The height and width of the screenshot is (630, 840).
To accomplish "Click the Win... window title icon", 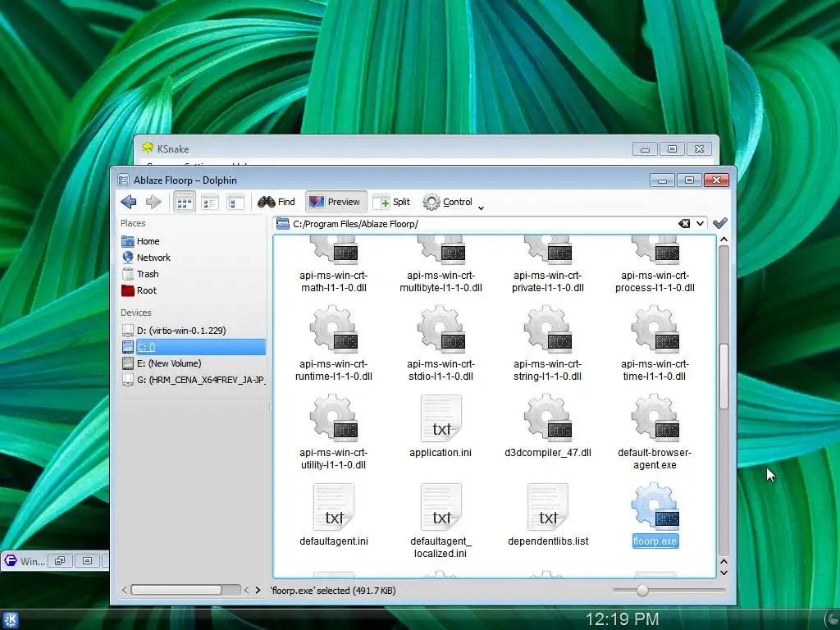I will coord(10,561).
